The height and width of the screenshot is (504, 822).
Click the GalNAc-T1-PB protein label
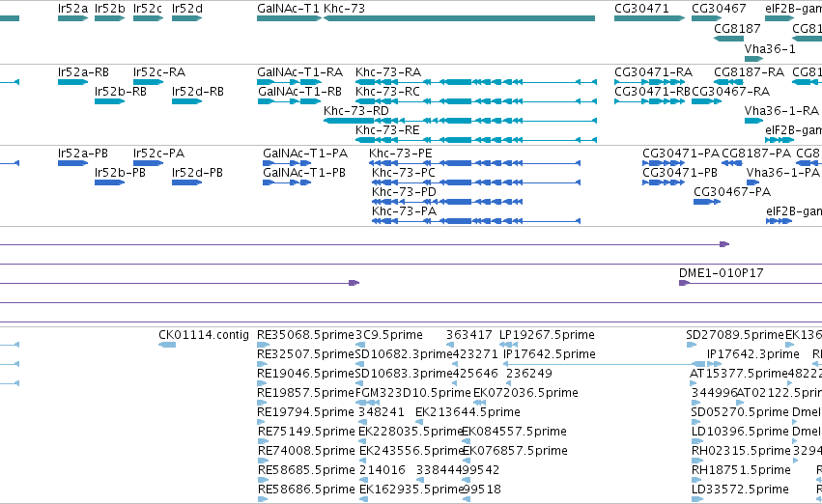304,173
